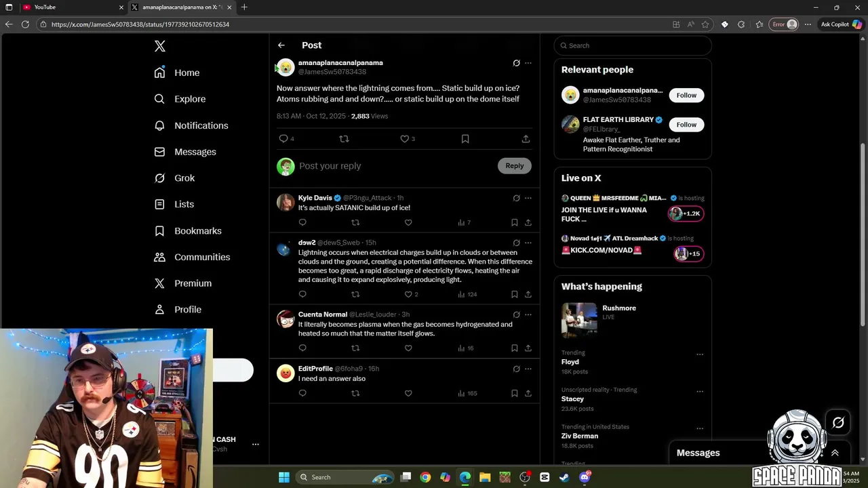
Task: Click the Reply button
Action: [x=515, y=165]
